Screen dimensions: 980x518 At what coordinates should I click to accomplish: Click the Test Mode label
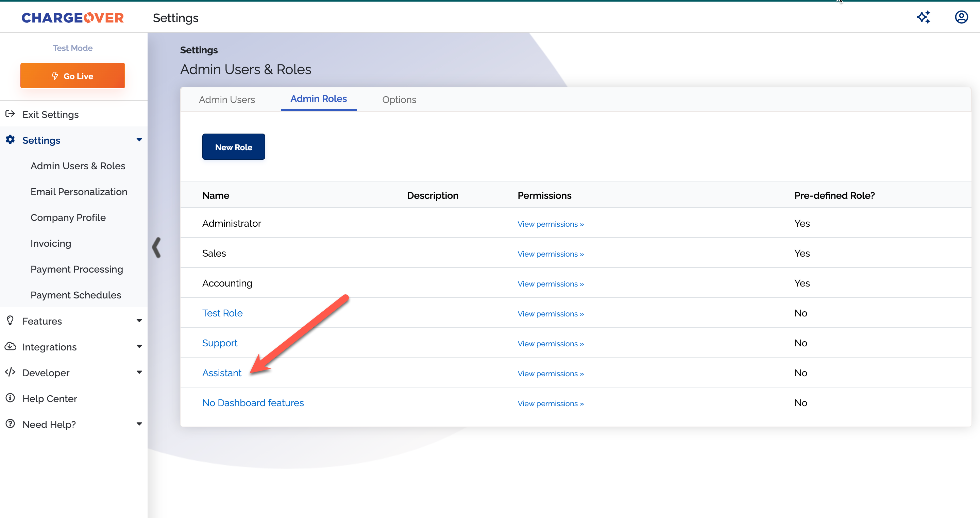point(73,48)
